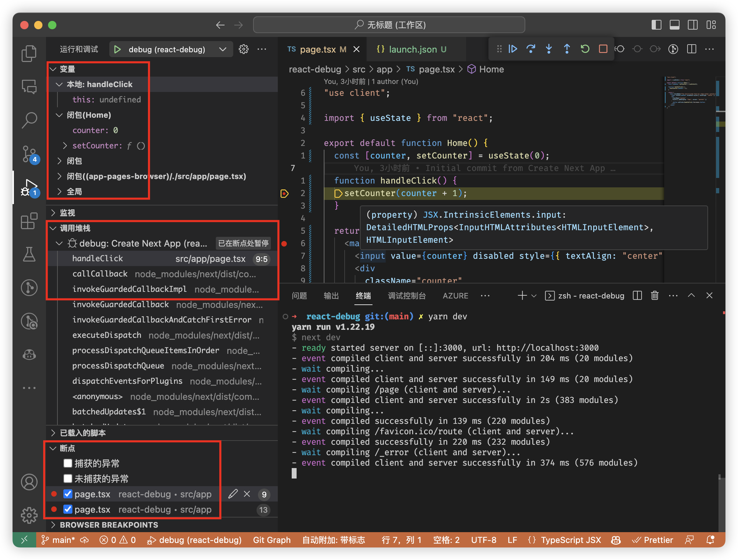Open the debug (react-debug) configuration dropdown
This screenshot has height=560, width=738.
pos(222,49)
